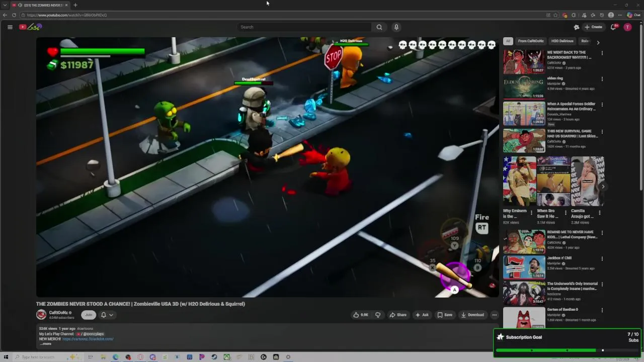Open Windows Start menu
This screenshot has height=362, width=644.
click(6, 357)
